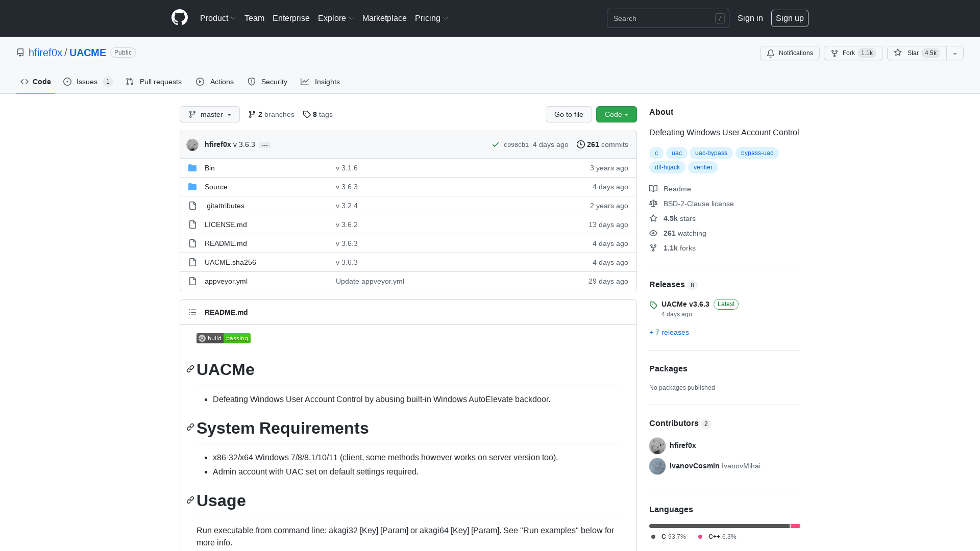Open the 261 commits history link
Image resolution: width=980 pixels, height=551 pixels.
[x=602, y=144]
